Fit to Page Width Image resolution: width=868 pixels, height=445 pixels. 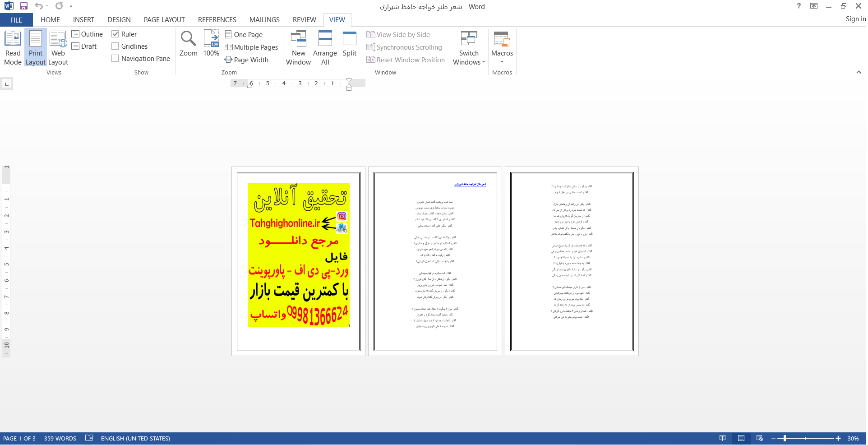point(246,60)
